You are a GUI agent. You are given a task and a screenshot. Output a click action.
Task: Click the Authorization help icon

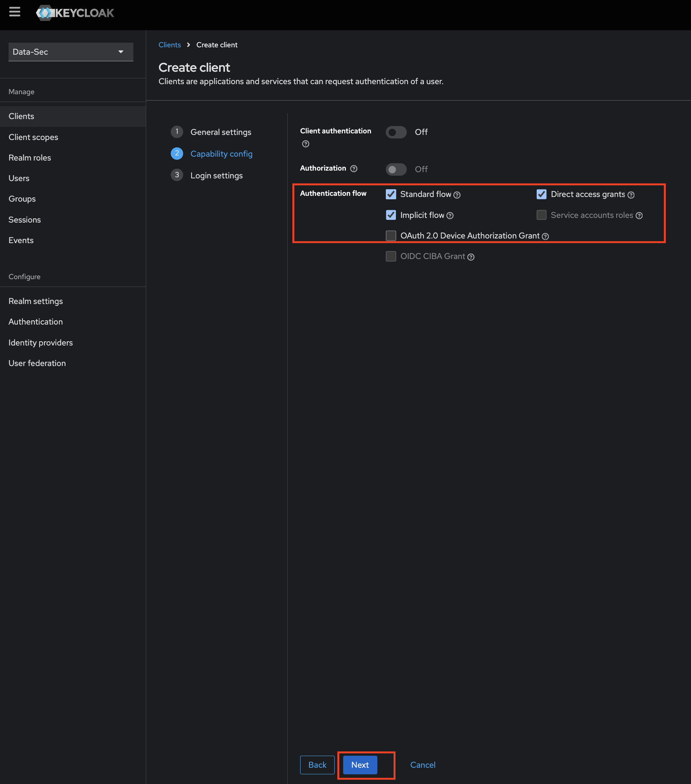[354, 169]
